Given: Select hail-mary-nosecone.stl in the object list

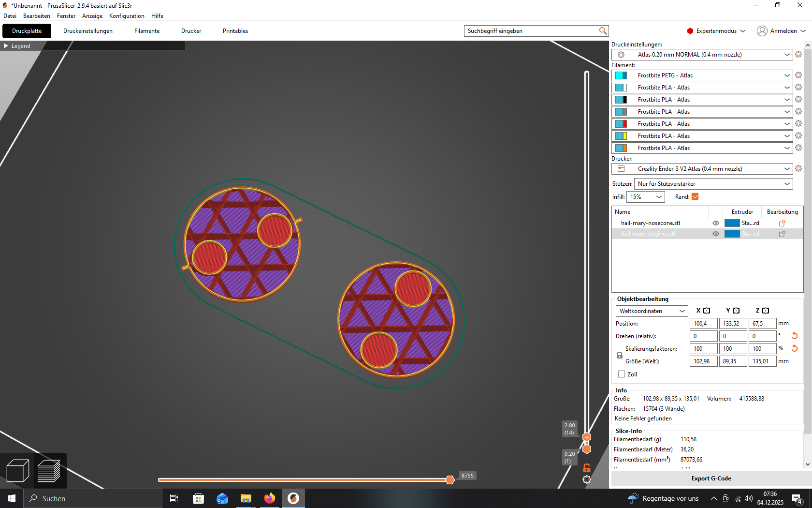Looking at the screenshot, I should click(x=651, y=223).
